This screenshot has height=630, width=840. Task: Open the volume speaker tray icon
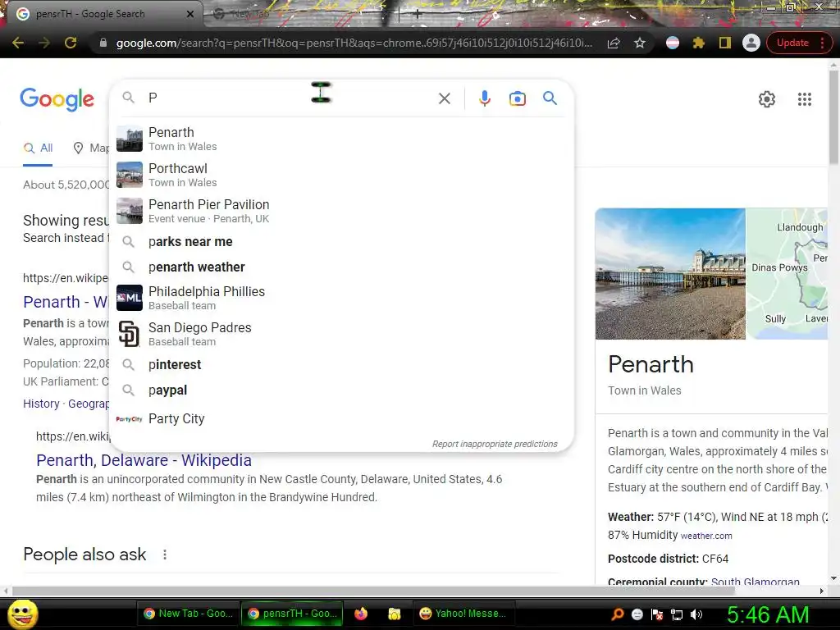(x=696, y=614)
